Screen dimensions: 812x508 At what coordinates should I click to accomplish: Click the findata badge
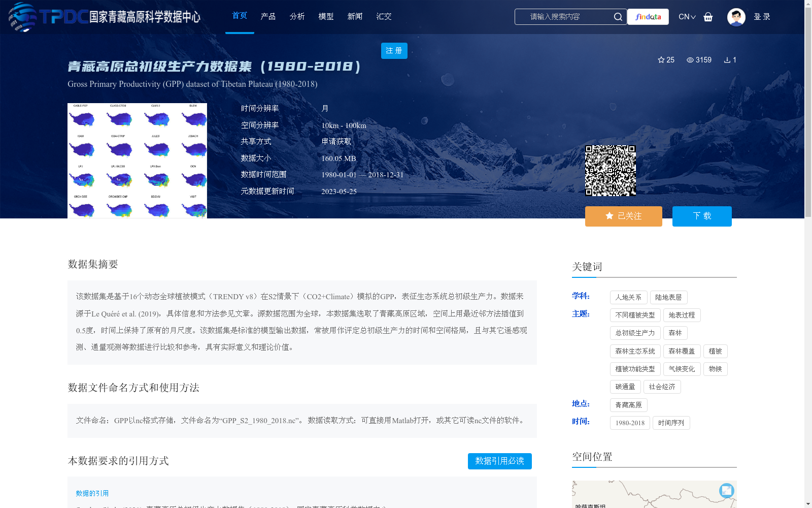click(648, 17)
